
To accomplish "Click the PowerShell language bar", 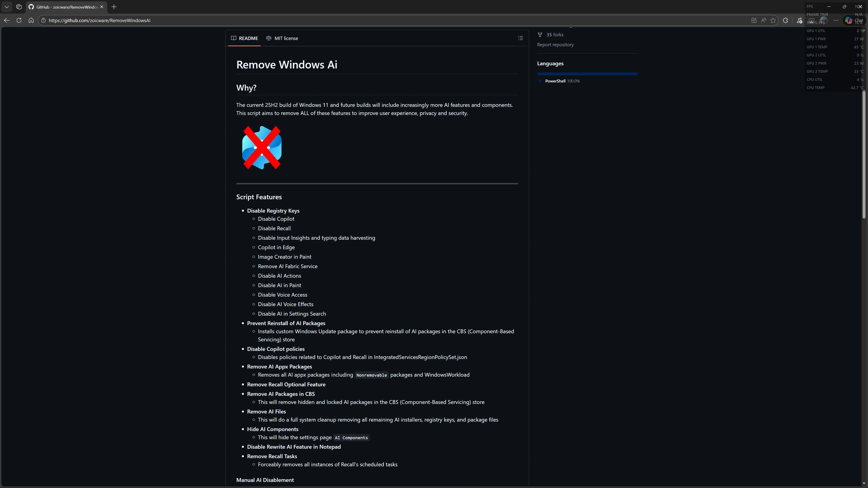I will 587,74.
